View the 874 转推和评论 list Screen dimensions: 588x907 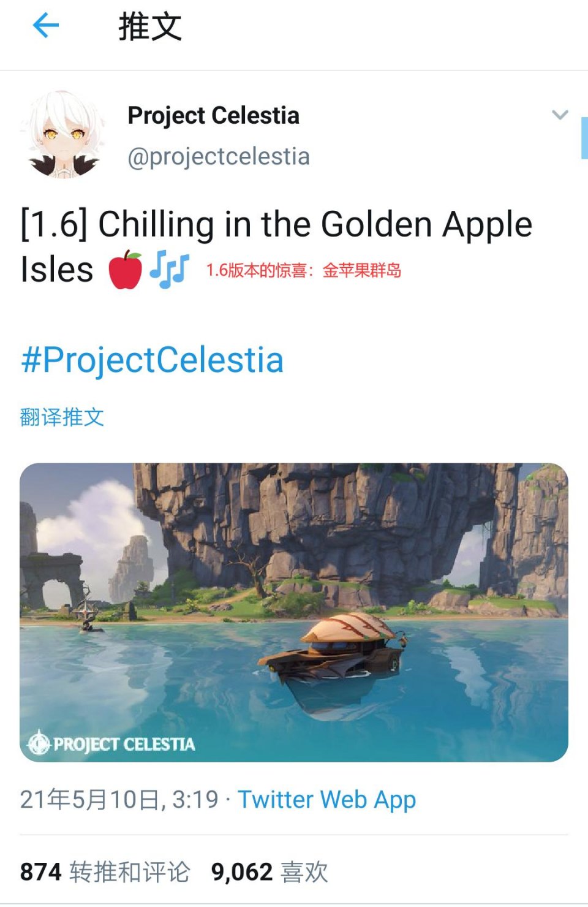(105, 871)
